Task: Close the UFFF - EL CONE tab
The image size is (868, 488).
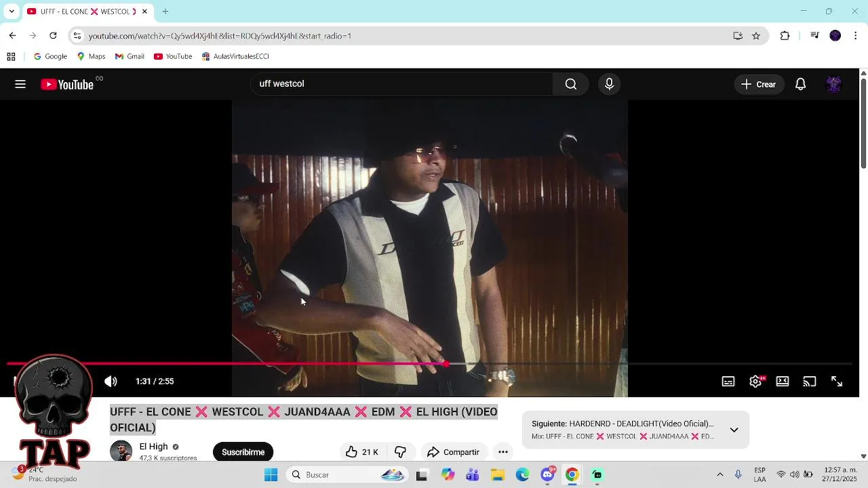Action: pos(144,12)
